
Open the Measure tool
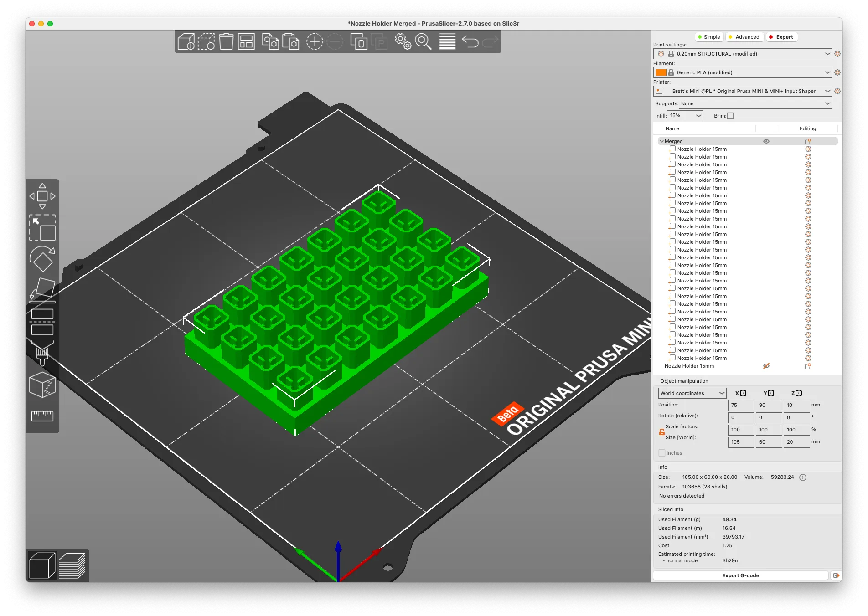coord(42,416)
